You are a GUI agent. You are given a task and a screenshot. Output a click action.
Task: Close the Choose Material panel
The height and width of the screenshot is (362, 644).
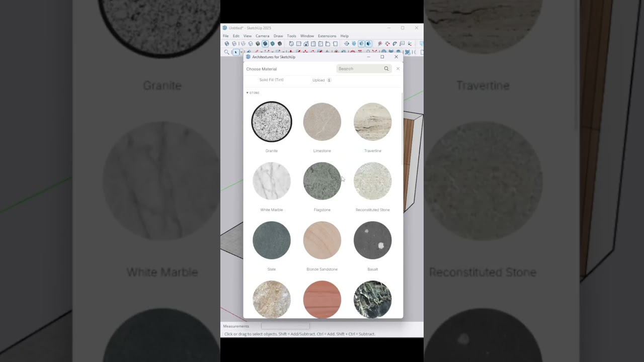pyautogui.click(x=398, y=68)
